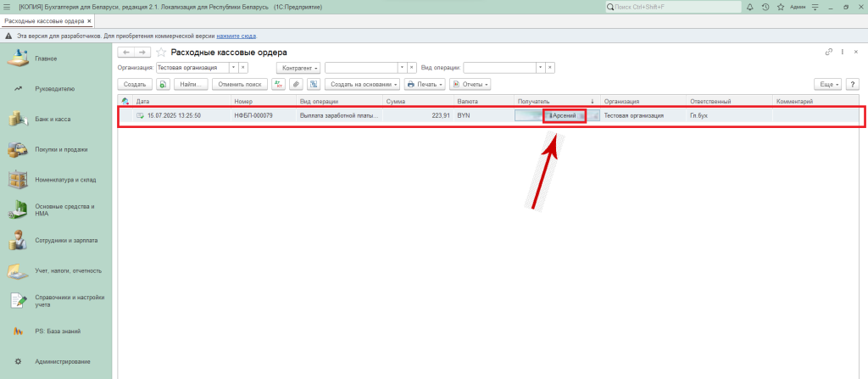Open Банк и касса section
This screenshot has width=868, height=379.
(53, 120)
